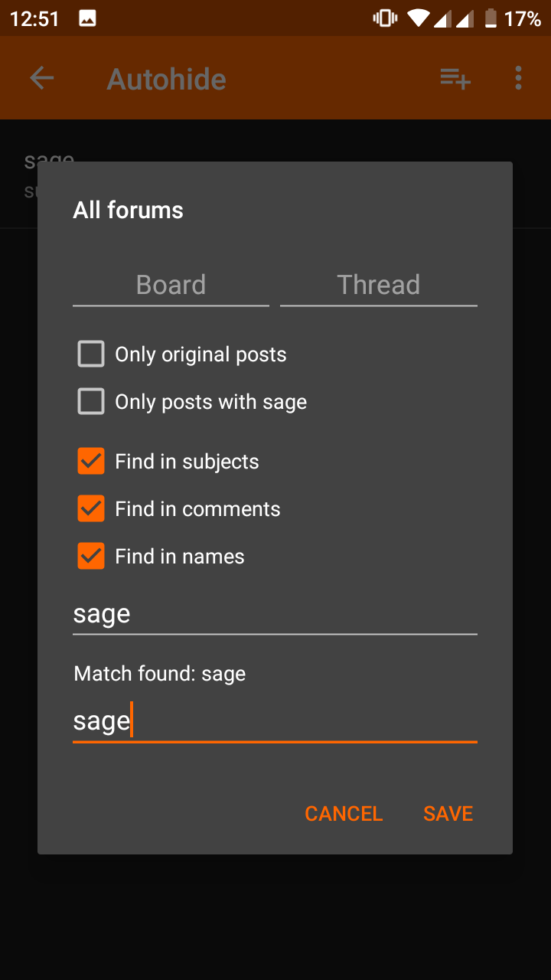Tap the battery icon in status bar
Screen dimensions: 551x980
coord(491,18)
